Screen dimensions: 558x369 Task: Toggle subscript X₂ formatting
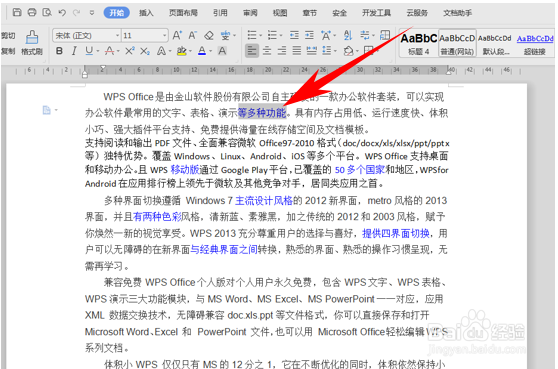point(144,52)
